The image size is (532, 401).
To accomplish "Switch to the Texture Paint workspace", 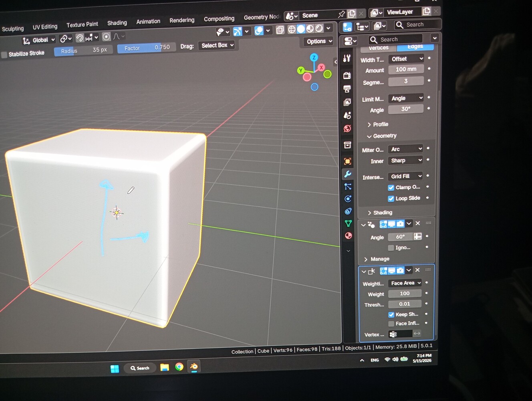I will 82,25.
